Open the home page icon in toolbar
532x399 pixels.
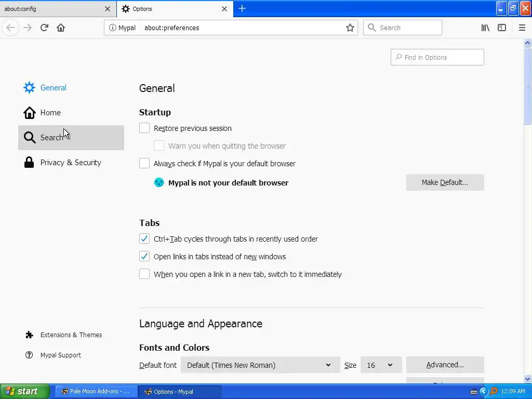point(61,28)
